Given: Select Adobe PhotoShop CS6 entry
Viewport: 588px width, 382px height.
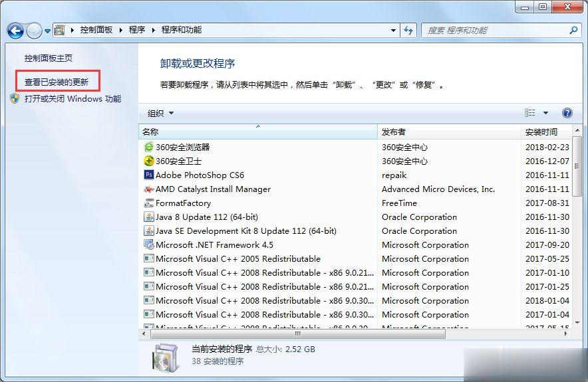Looking at the screenshot, I should 200,175.
